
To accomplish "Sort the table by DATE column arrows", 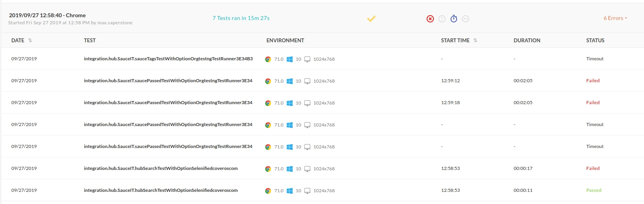I will [x=30, y=40].
